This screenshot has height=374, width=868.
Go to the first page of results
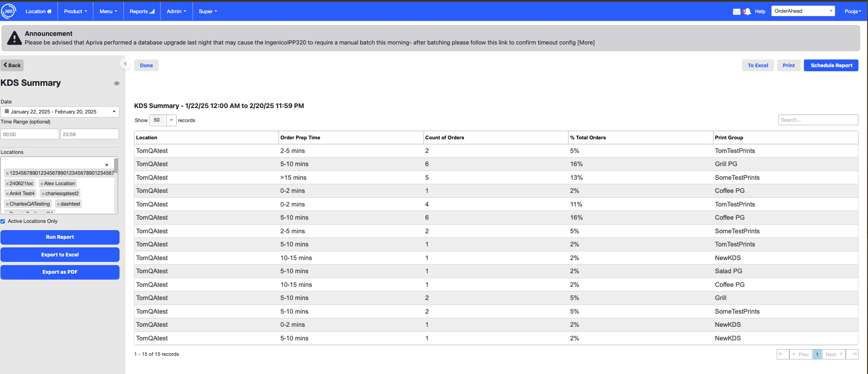(x=783, y=354)
